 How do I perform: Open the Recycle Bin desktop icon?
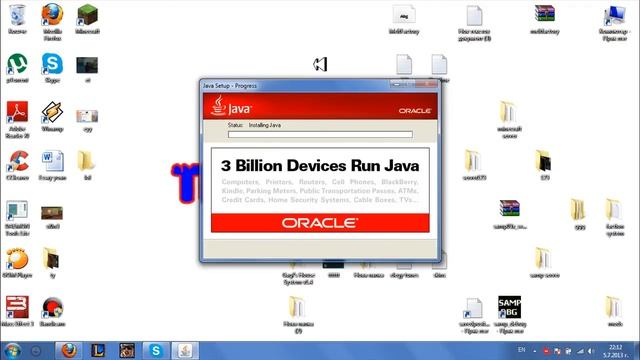(x=17, y=16)
